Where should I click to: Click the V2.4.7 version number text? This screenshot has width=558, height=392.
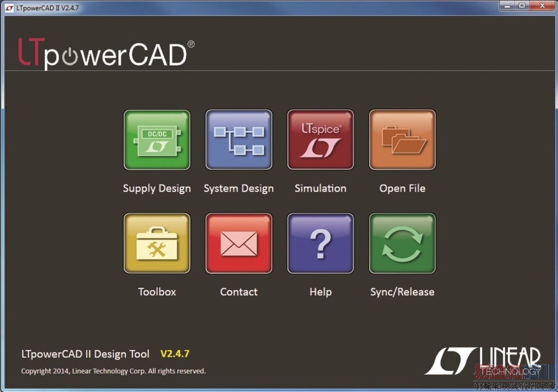click(175, 354)
